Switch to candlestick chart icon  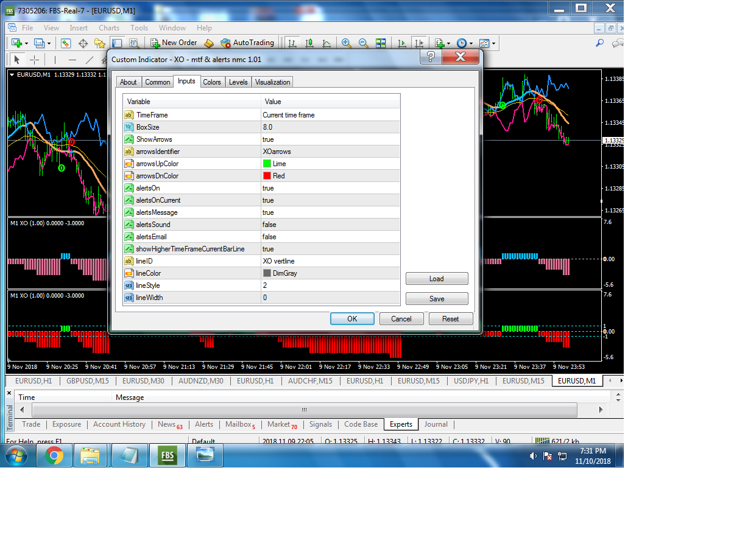click(309, 43)
